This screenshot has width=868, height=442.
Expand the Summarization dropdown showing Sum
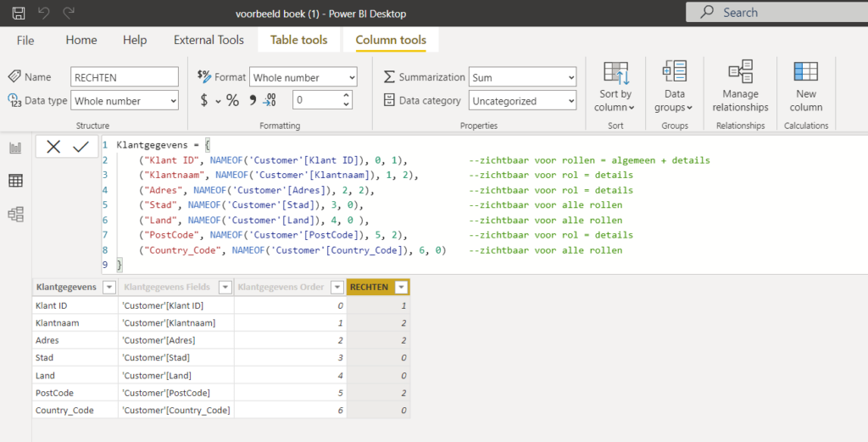tap(522, 77)
